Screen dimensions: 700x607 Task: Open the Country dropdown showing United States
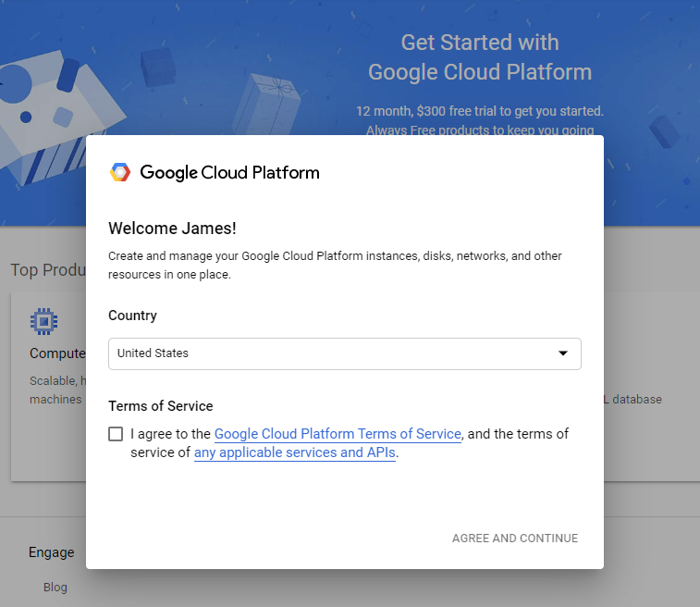click(x=345, y=353)
